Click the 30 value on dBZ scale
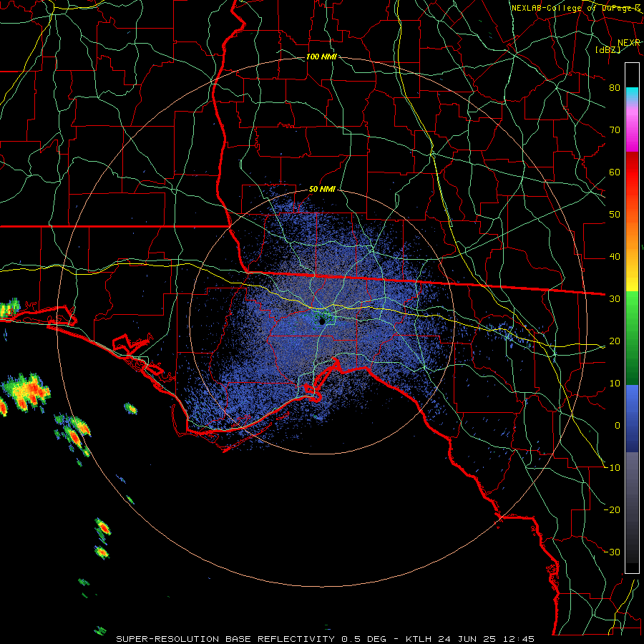The height and width of the screenshot is (644, 644). (615, 298)
